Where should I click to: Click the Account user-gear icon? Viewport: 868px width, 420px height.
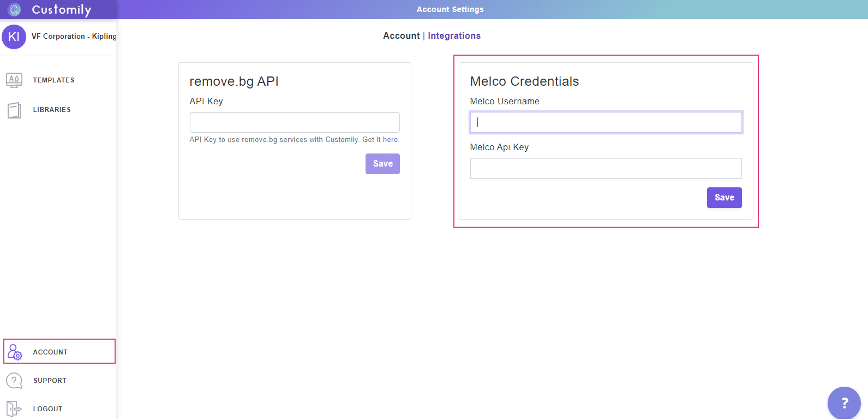click(x=15, y=352)
